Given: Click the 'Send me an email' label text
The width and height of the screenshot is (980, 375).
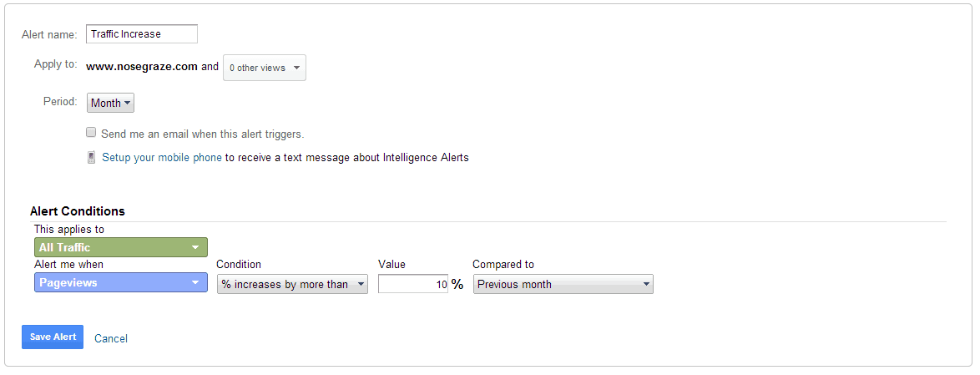Looking at the screenshot, I should coord(202,134).
